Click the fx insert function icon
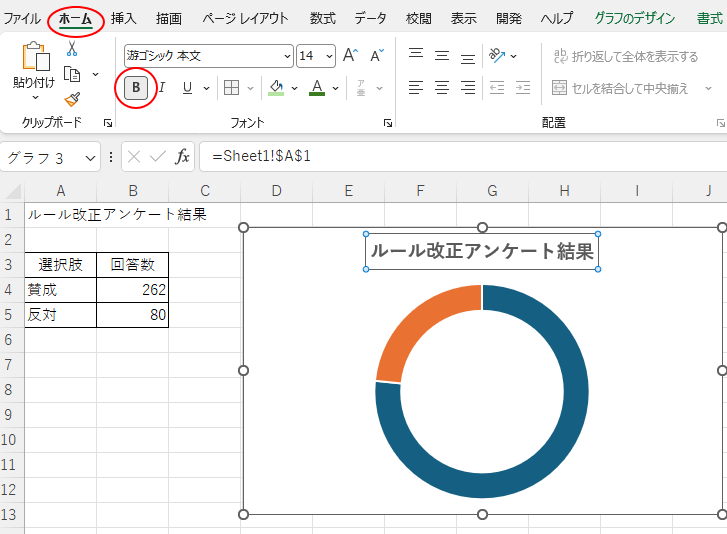The width and height of the screenshot is (727, 534). [x=182, y=157]
